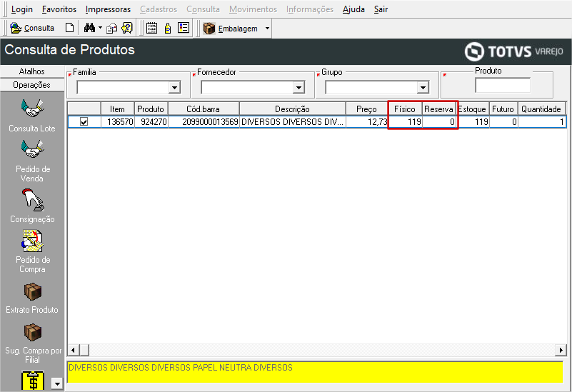572x392 pixels.
Task: Click the Produto search input field
Action: 503,86
